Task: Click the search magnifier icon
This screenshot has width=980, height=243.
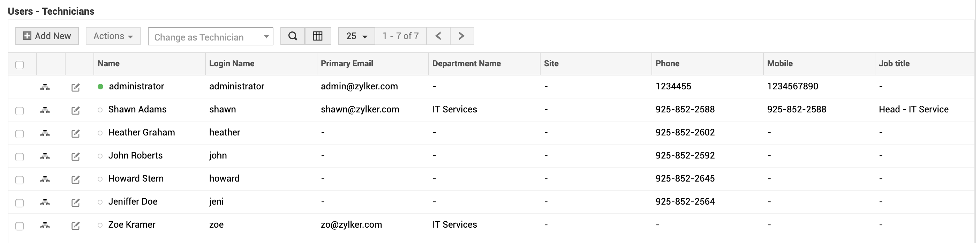Action: pyautogui.click(x=293, y=36)
